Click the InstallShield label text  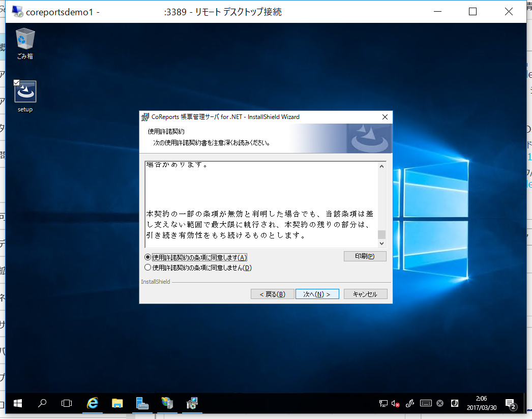coord(156,282)
